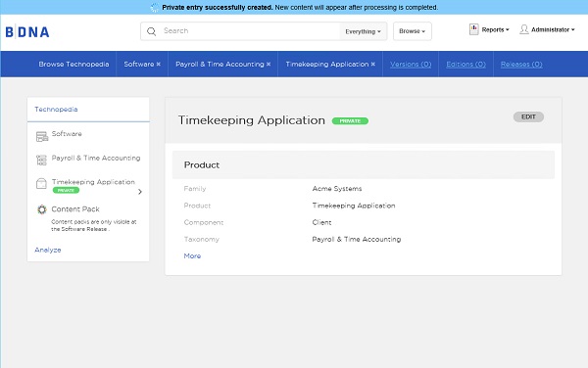Click the 'Timekeeping Application' page title
The image size is (588, 368).
point(252,120)
